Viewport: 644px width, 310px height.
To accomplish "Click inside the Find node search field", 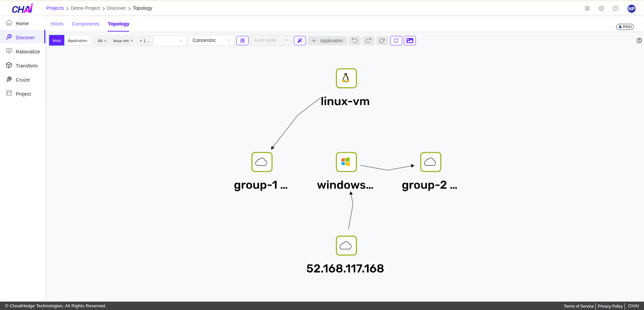I will (268, 40).
